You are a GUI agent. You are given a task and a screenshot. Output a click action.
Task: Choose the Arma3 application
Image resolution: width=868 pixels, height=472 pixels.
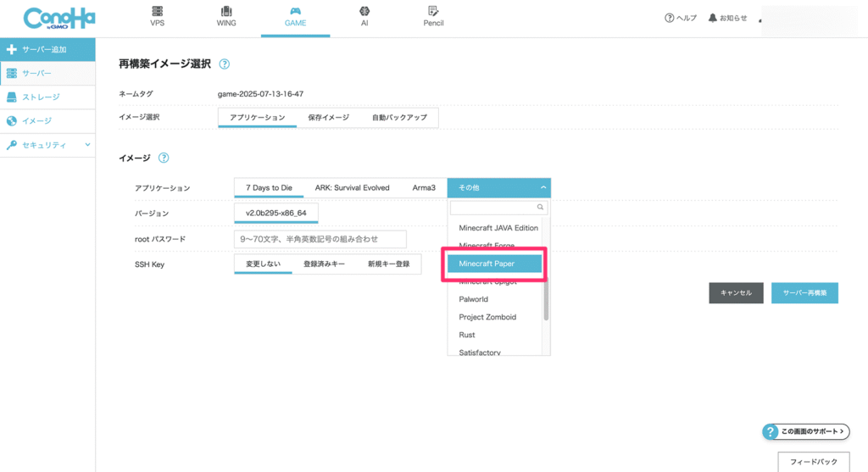tap(424, 187)
